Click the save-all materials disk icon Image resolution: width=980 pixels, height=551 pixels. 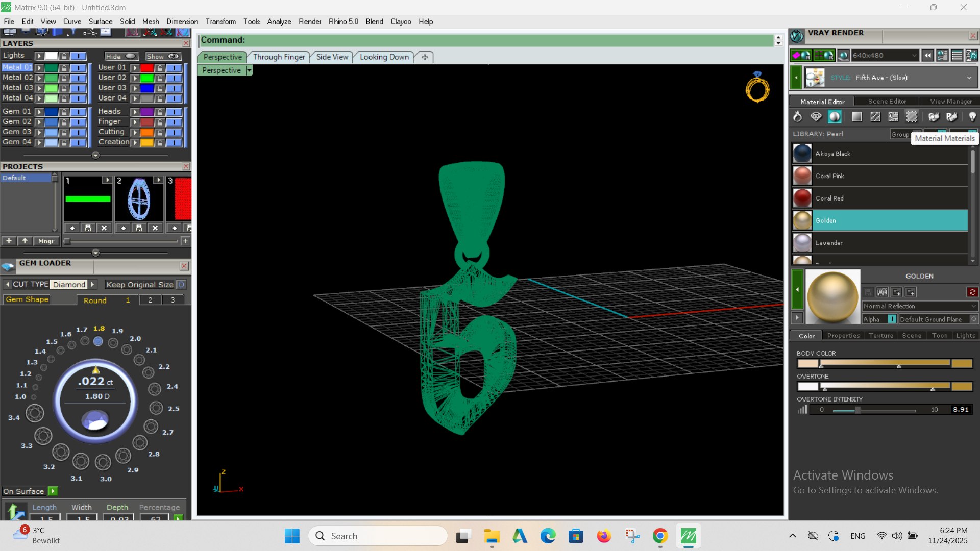click(883, 292)
